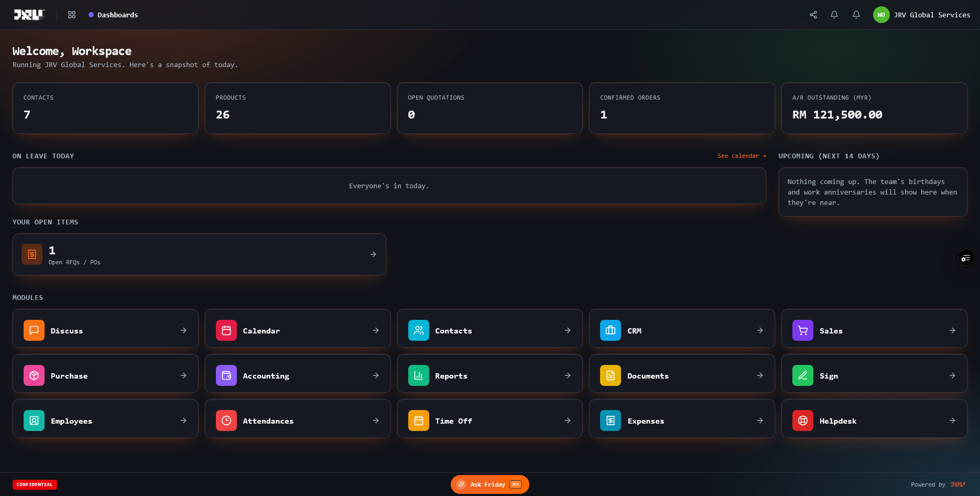Click the 'Welcome, Workspace' heading
This screenshot has width=980, height=496.
point(72,51)
